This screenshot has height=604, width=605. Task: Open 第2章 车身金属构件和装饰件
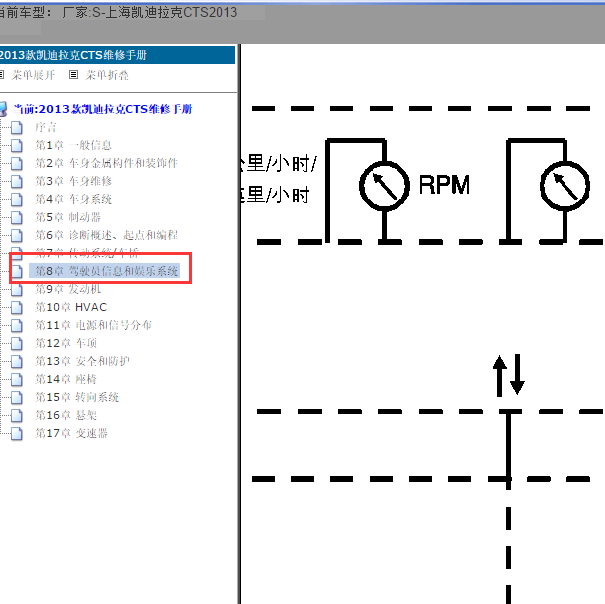[106, 163]
